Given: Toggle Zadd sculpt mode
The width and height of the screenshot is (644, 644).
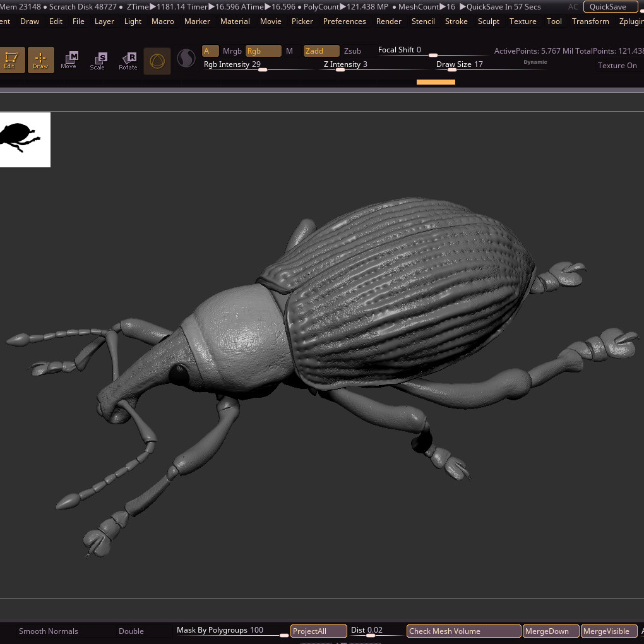Looking at the screenshot, I should (321, 51).
